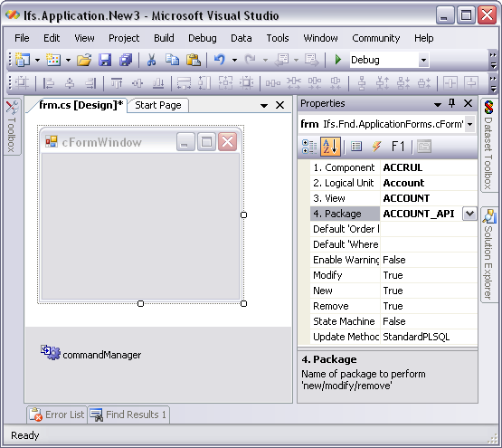Click the Copy toolbar icon
Screen dimensions: 502x448
pos(172,60)
